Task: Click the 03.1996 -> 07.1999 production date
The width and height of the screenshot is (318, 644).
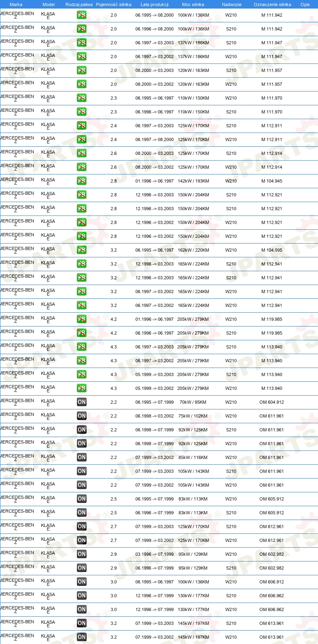Action: point(155,554)
